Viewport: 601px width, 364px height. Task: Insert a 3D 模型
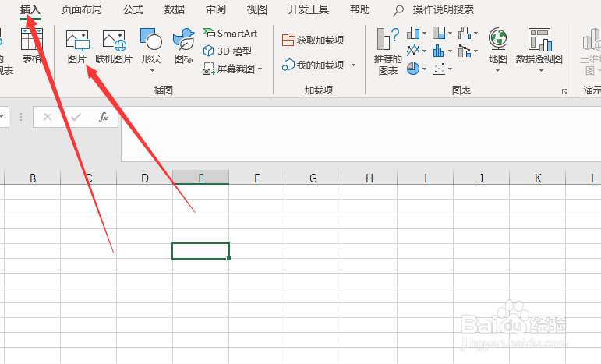[x=228, y=51]
